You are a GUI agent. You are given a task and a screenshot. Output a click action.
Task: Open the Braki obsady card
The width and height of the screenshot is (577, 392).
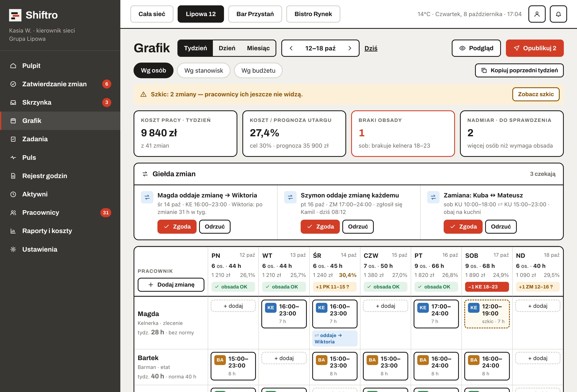(403, 133)
